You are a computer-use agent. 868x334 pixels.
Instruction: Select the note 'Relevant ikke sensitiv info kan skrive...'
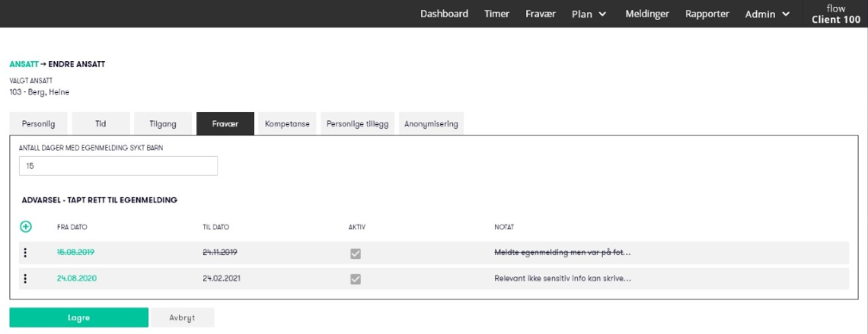click(562, 278)
